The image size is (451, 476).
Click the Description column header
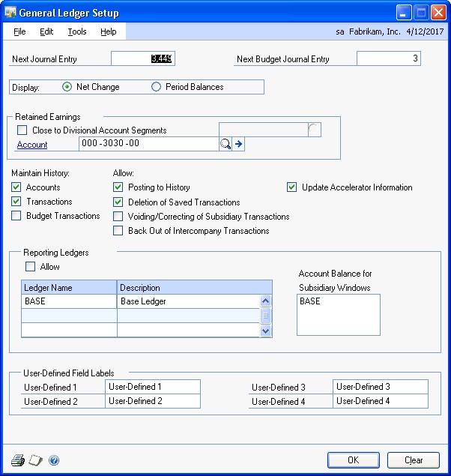(x=195, y=287)
